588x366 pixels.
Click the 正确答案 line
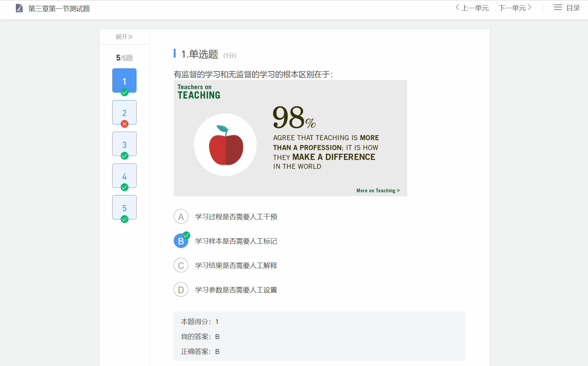click(x=200, y=352)
